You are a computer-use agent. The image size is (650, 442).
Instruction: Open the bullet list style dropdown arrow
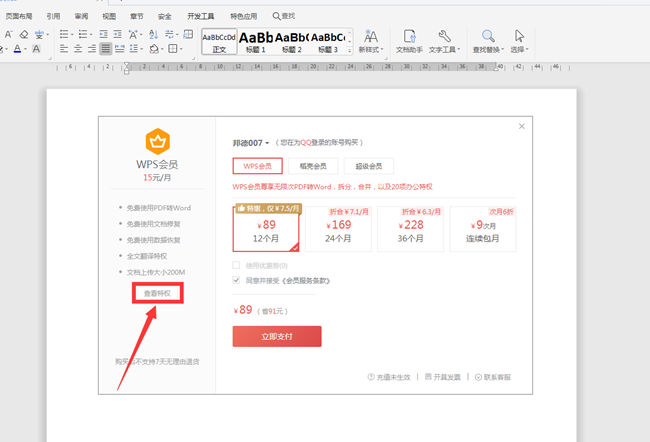click(x=72, y=34)
